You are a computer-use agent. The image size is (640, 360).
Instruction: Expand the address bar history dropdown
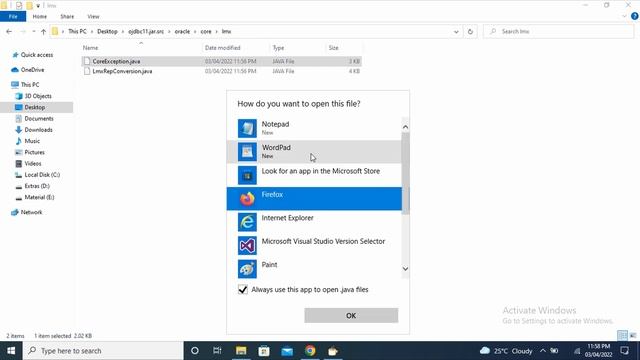pos(456,31)
